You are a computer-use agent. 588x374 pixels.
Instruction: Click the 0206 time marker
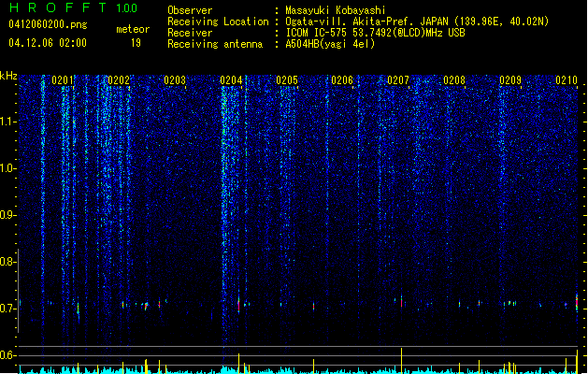(x=342, y=80)
